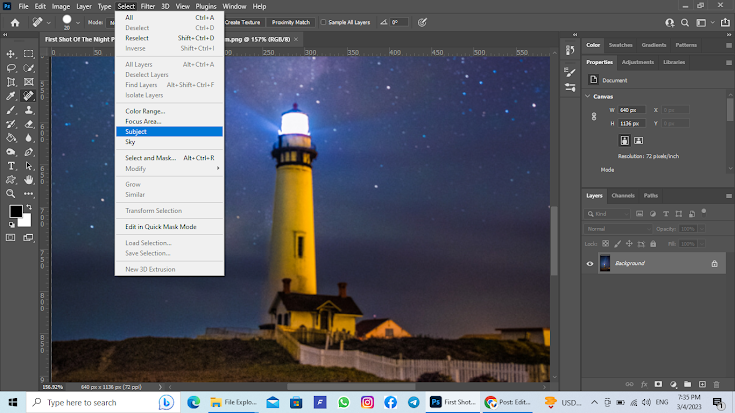Collapse the Canvas section
Image resolution: width=735 pixels, height=413 pixels.
tap(588, 96)
